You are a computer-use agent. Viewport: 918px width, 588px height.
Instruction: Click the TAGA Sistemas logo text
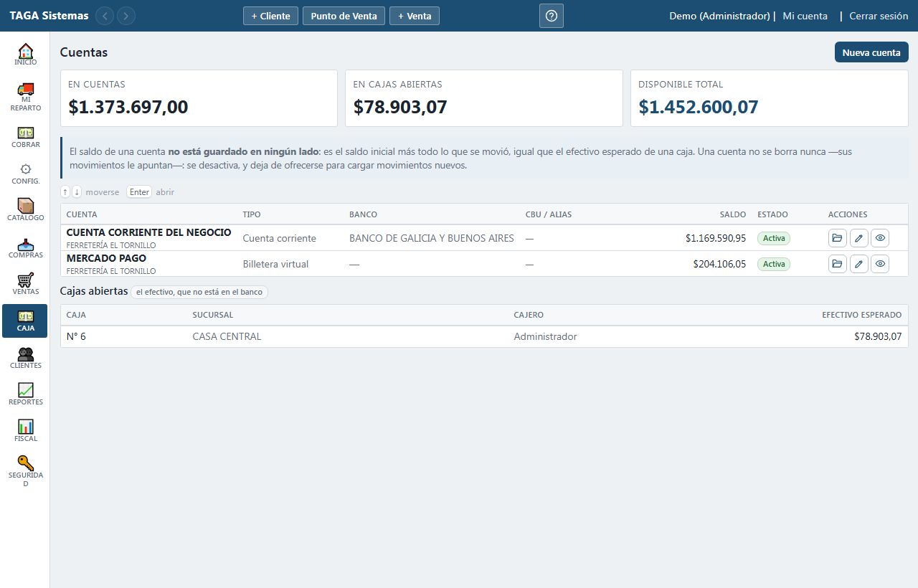[49, 16]
